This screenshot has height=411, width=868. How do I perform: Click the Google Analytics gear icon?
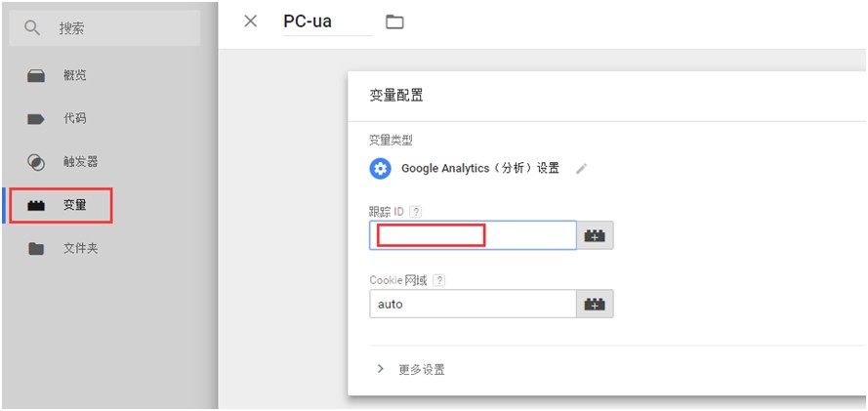pos(381,168)
